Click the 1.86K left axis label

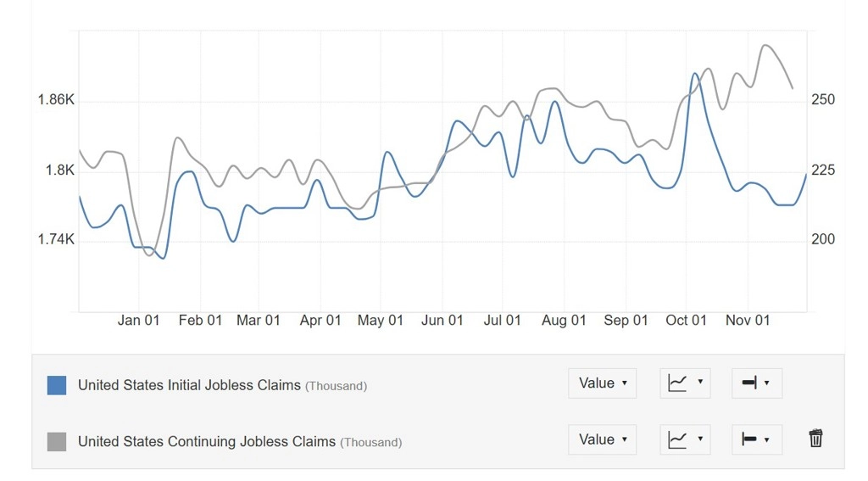(x=56, y=100)
